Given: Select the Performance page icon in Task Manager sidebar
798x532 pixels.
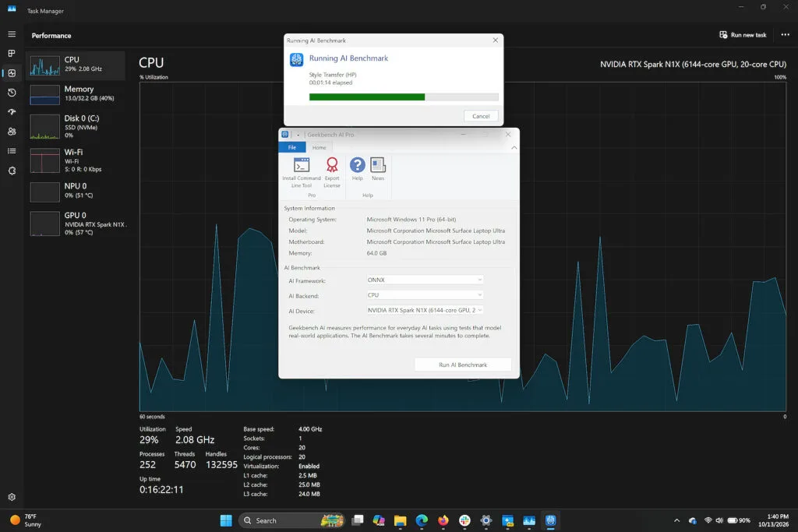Looking at the screenshot, I should pos(12,72).
